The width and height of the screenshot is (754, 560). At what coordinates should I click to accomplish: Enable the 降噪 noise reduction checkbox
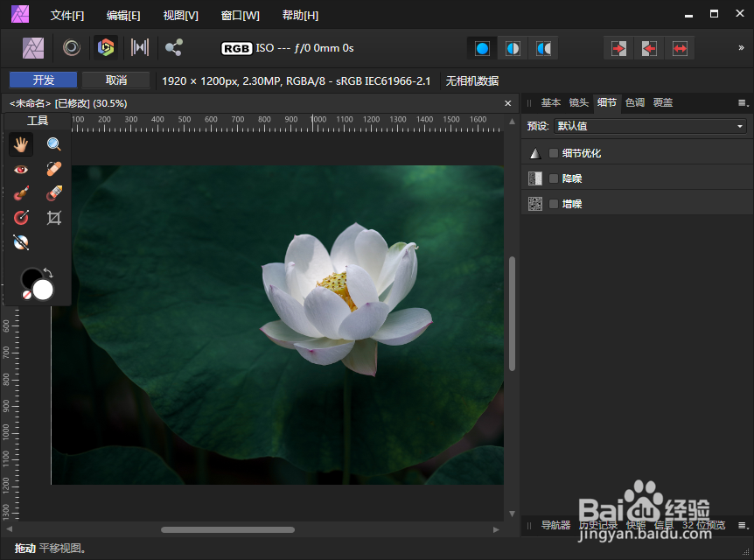pos(553,178)
